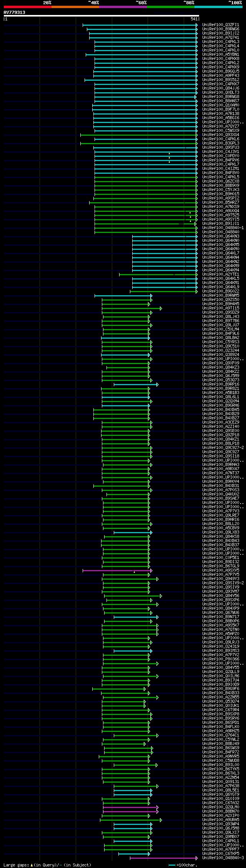Select the UniRef100_Q64KN3 label
This screenshot has width=246, height=868.
coord(221,236)
